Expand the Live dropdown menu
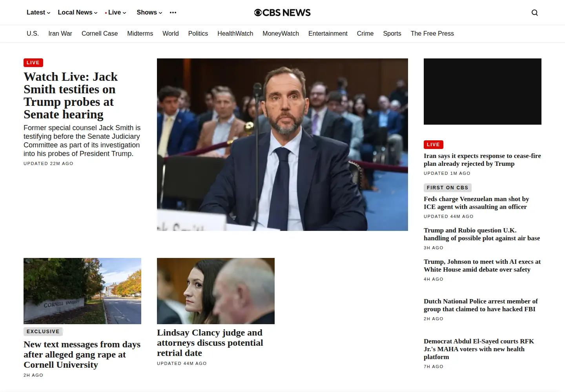Screen dimensions: 565x392 (116, 13)
